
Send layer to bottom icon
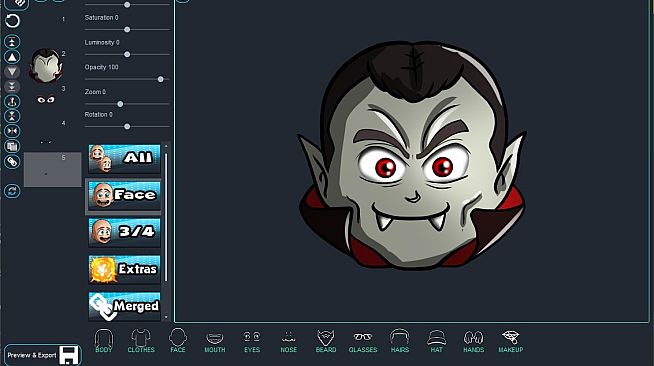pyautogui.click(x=12, y=86)
